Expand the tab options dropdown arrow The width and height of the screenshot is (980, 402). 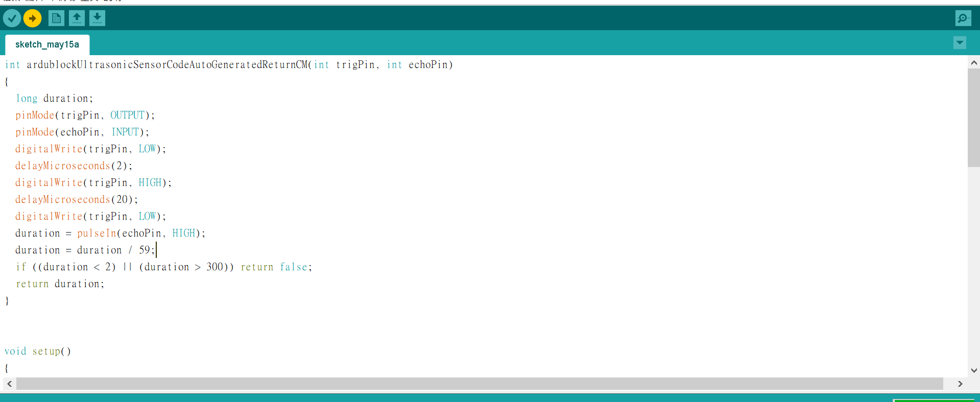[x=960, y=43]
